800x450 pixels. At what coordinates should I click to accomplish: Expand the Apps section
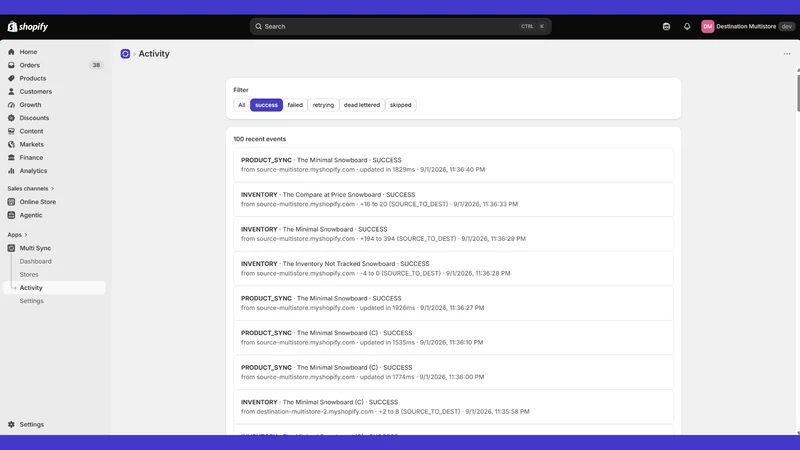[17, 235]
